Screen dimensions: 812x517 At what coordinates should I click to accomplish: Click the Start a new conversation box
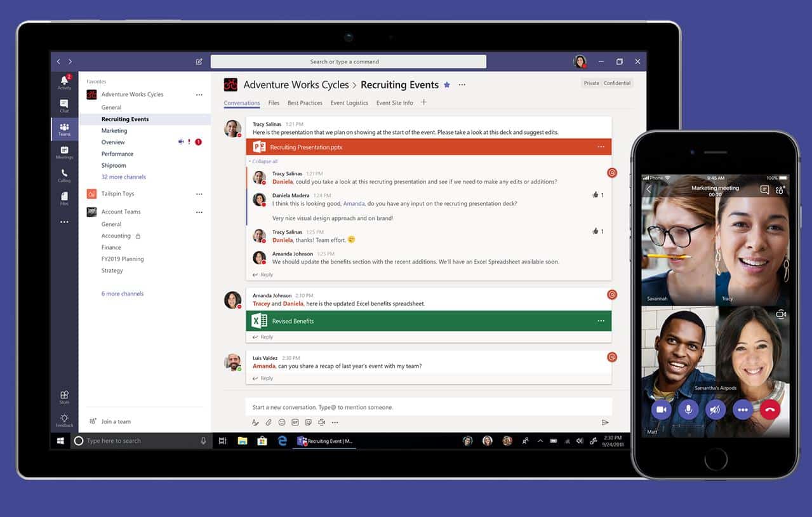tap(429, 407)
